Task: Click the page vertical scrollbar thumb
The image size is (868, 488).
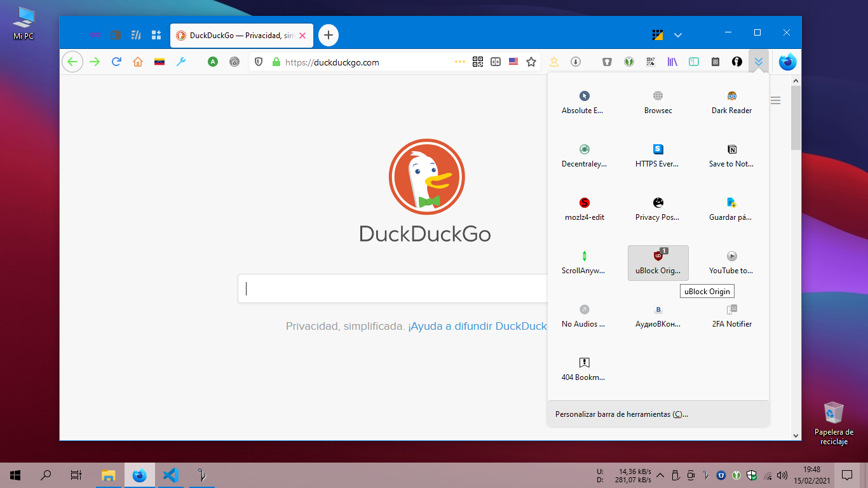Action: (x=796, y=118)
